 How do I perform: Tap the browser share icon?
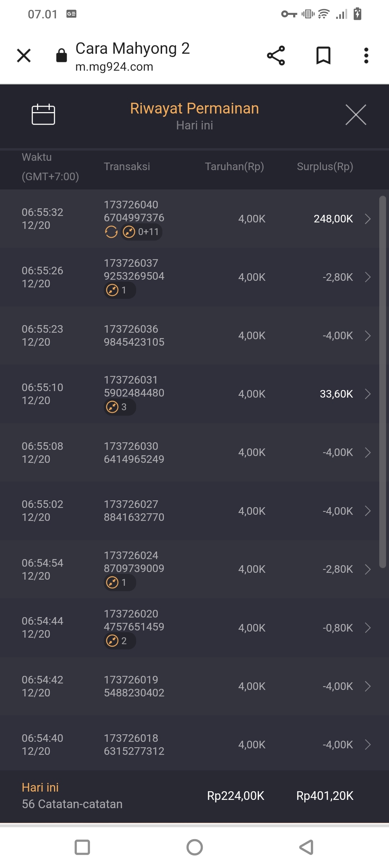coord(276,56)
